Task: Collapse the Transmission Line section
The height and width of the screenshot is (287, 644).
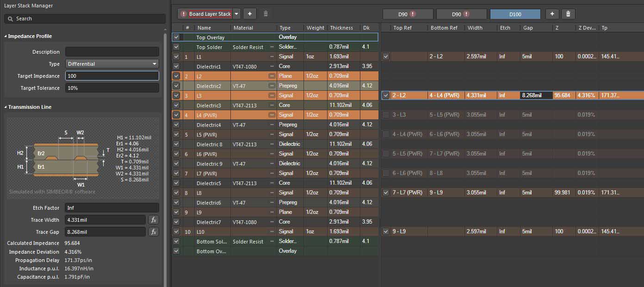Action: click(x=6, y=107)
